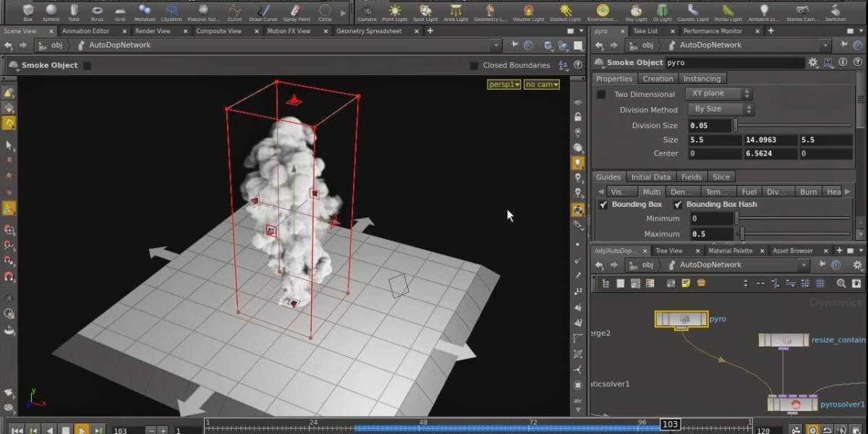Switch to the Render View tab
The image size is (868, 434).
tap(153, 31)
